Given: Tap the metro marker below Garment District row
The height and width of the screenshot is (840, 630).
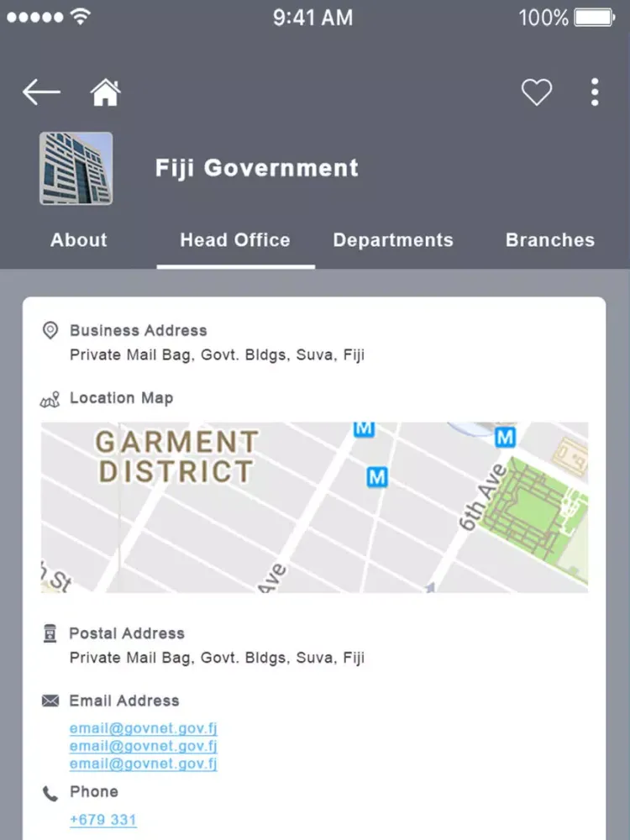Looking at the screenshot, I should coord(377,477).
